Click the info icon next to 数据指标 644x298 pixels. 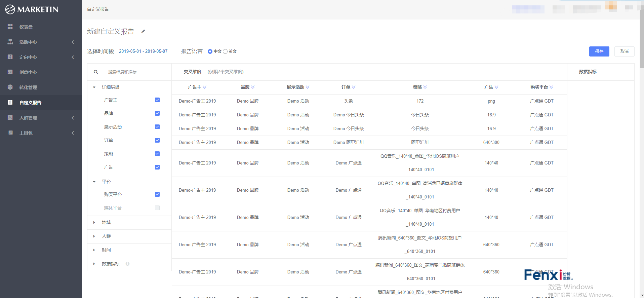[x=127, y=264]
